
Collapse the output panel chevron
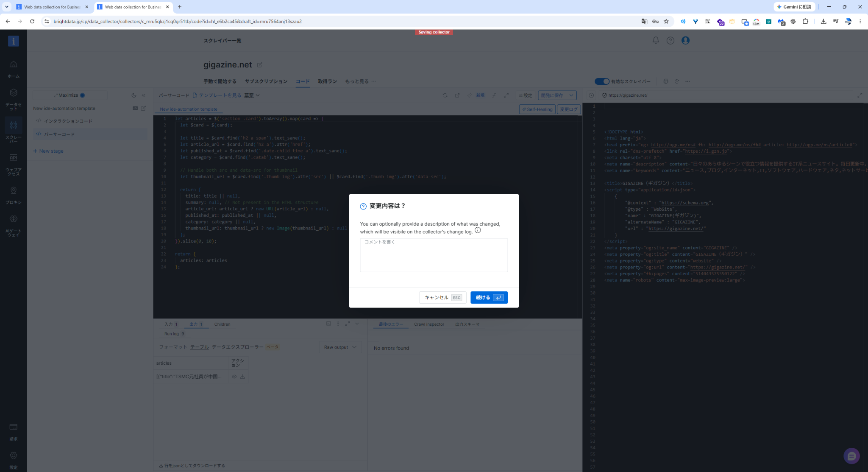(x=357, y=324)
